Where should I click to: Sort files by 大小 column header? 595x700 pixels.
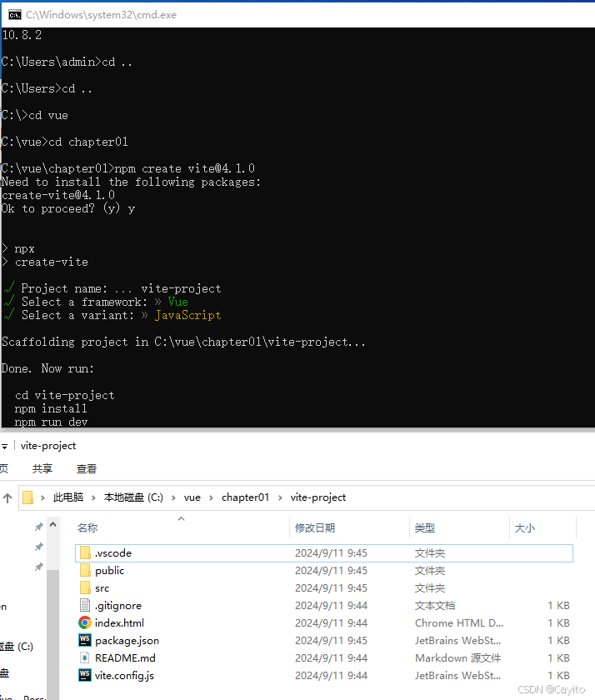pos(542,528)
